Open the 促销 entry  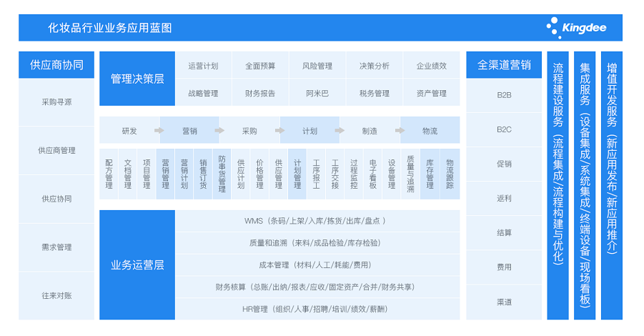pyautogui.click(x=504, y=164)
